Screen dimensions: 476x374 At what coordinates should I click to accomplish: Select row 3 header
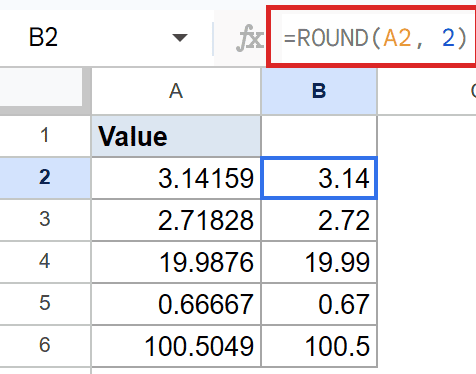45,220
